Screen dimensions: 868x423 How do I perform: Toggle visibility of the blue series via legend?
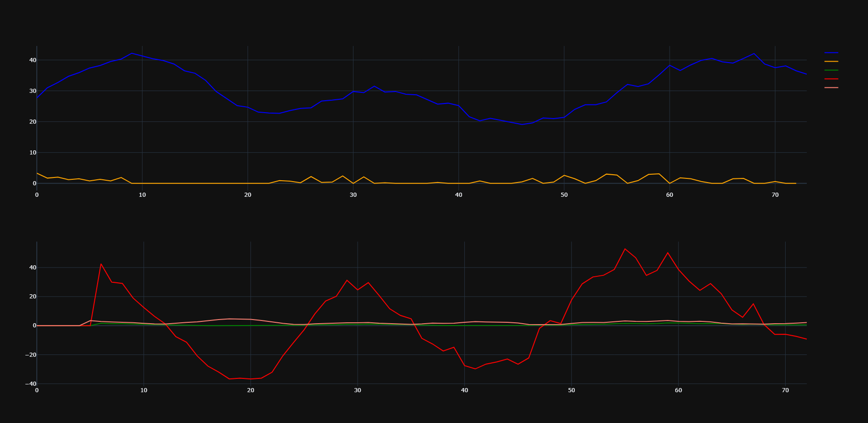[x=831, y=52]
